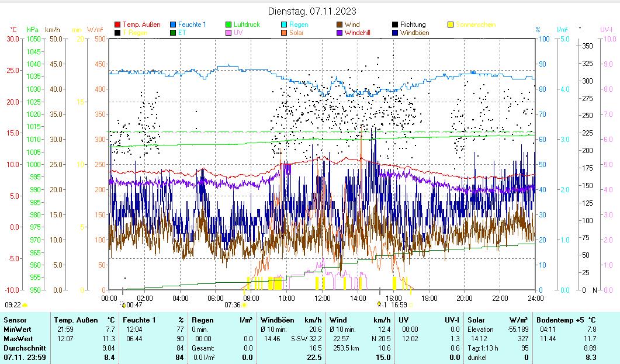Click the '18:00' time axis label
This screenshot has height=364, width=620.
(x=429, y=299)
